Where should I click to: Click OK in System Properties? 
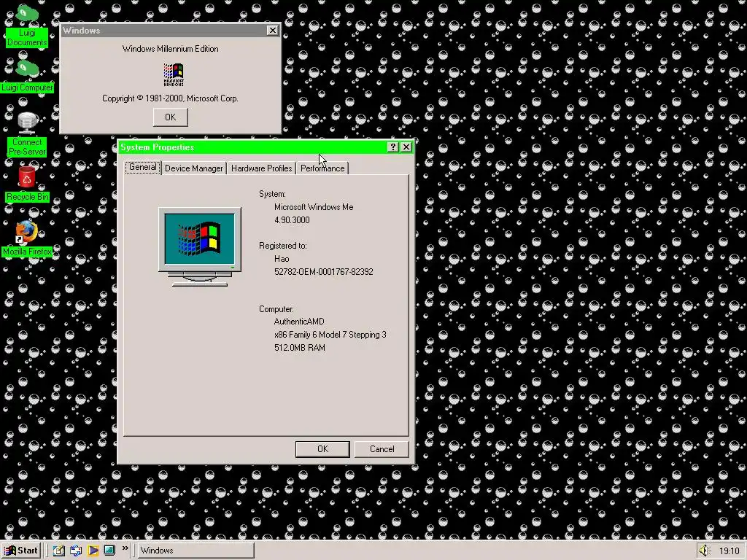322,449
